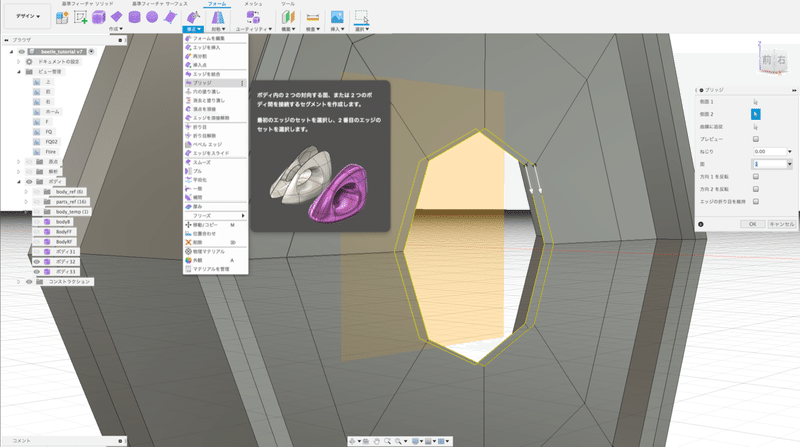800x447 pixels.
Task: Click the Inspect measure ruler icon
Action: 312,17
